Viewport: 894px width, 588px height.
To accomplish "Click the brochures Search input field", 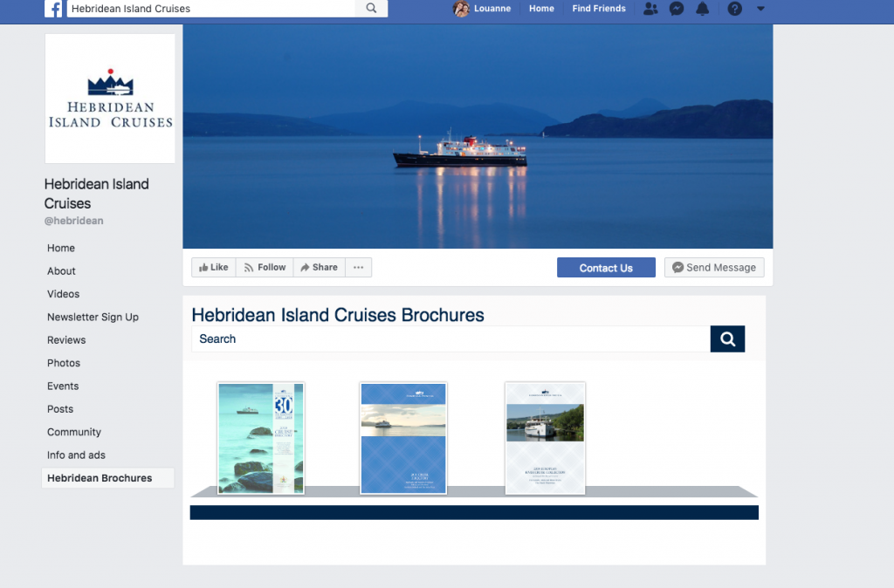I will 451,339.
